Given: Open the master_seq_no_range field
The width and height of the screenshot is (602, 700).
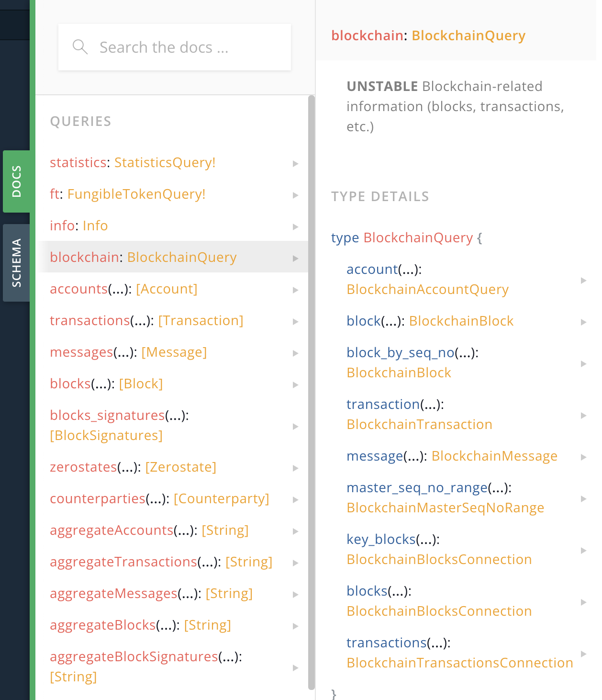Looking at the screenshot, I should (x=458, y=497).
